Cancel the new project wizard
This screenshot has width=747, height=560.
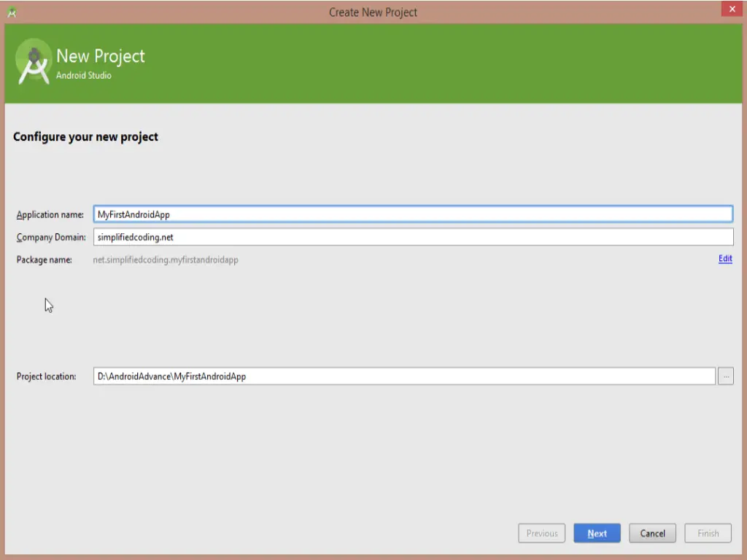652,533
